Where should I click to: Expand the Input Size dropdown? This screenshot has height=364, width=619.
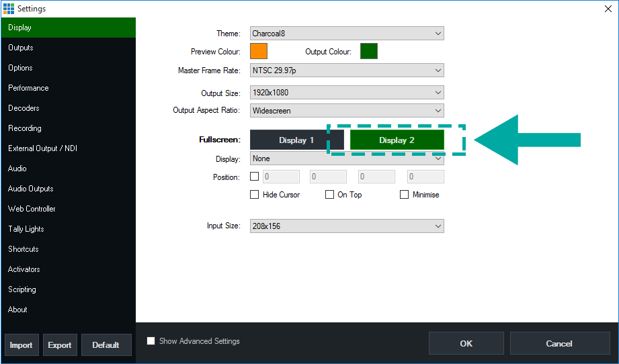[347, 226]
